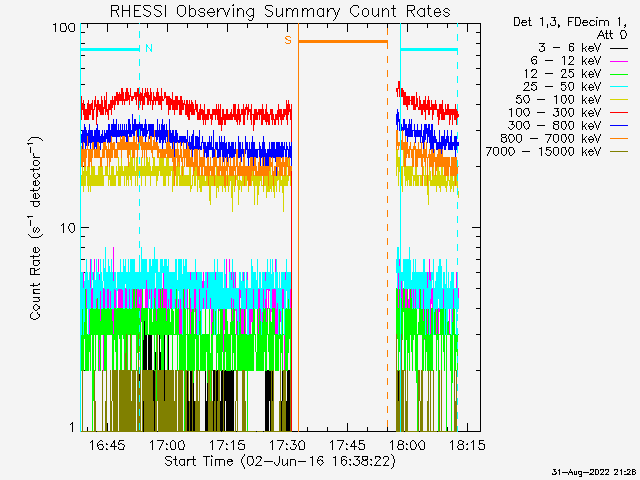The image size is (640, 480).
Task: Click the 18:00 x-axis tick label
Action: tap(407, 445)
